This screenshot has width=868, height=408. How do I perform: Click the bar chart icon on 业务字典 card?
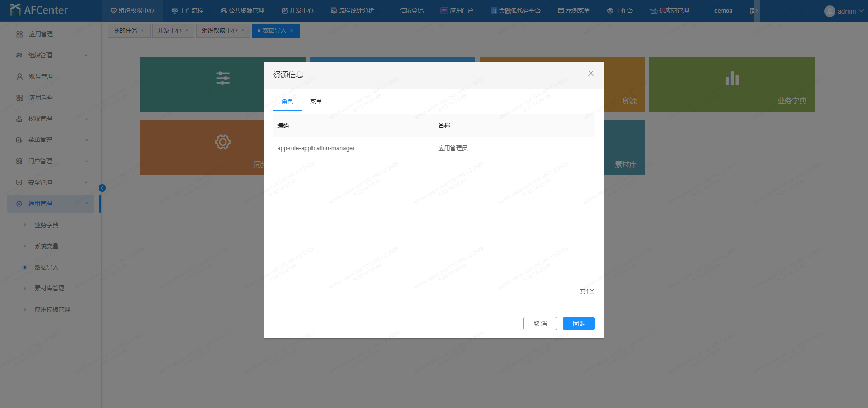731,78
